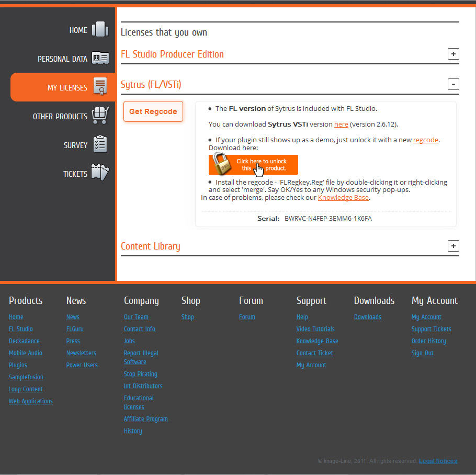Click My Account link under Support heading
Image resolution: width=476 pixels, height=475 pixels.
[311, 365]
